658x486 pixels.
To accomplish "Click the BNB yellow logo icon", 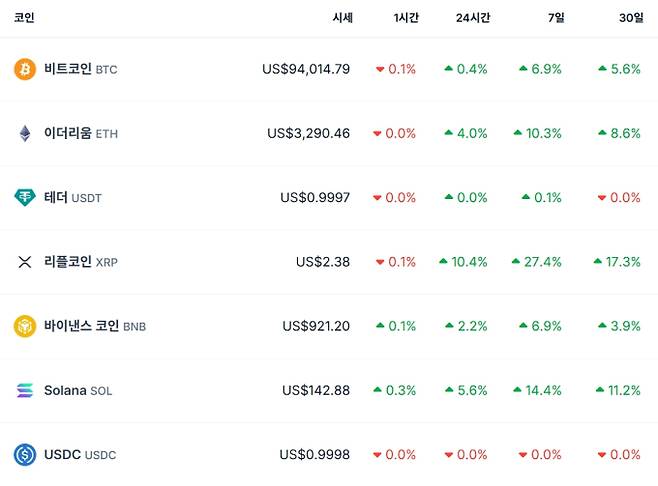I will click(25, 326).
